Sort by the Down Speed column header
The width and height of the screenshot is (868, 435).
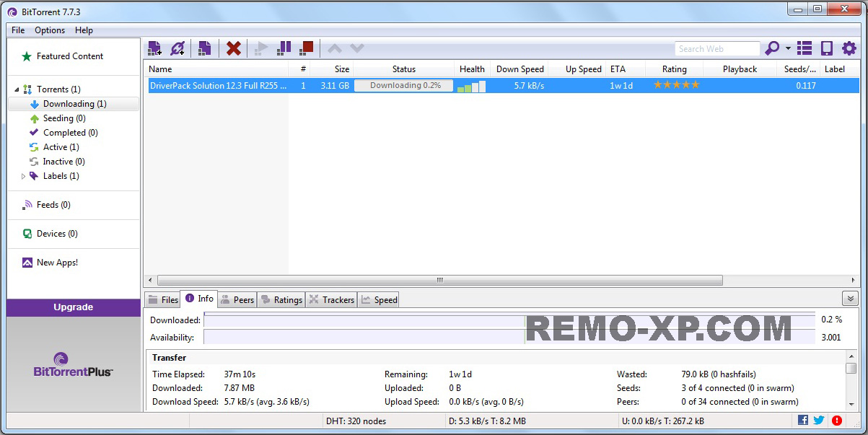click(520, 69)
